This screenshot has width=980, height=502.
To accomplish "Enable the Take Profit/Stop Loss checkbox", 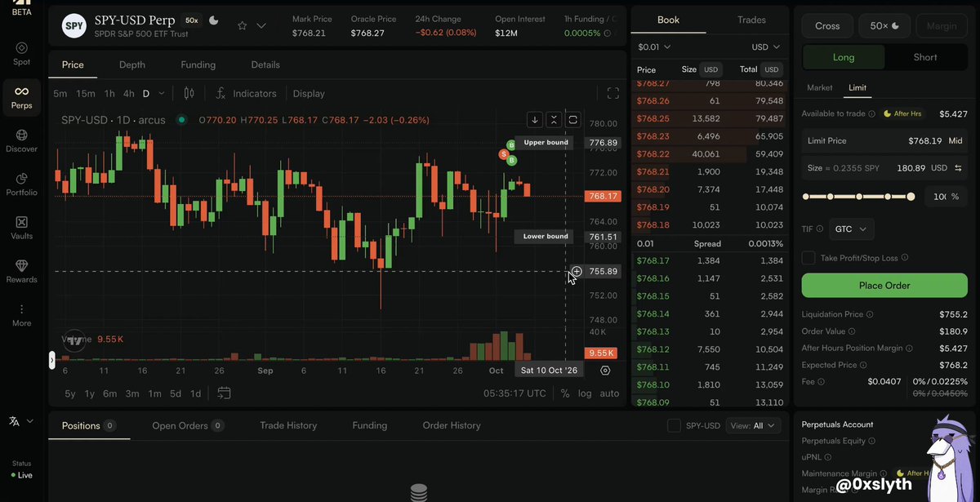I will coord(808,258).
